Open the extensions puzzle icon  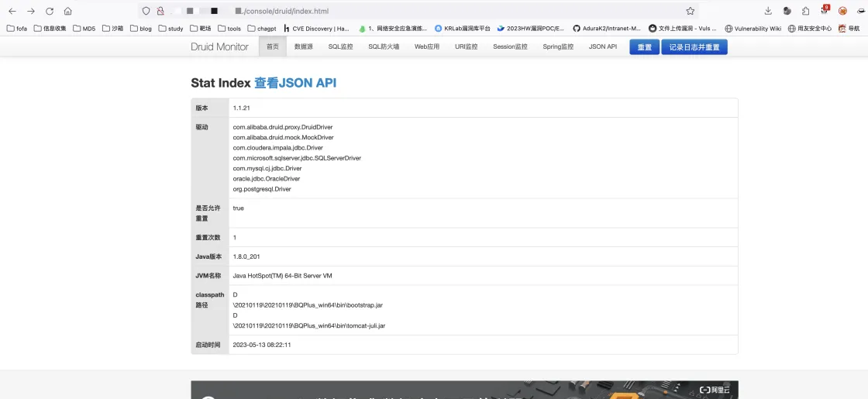tap(805, 11)
